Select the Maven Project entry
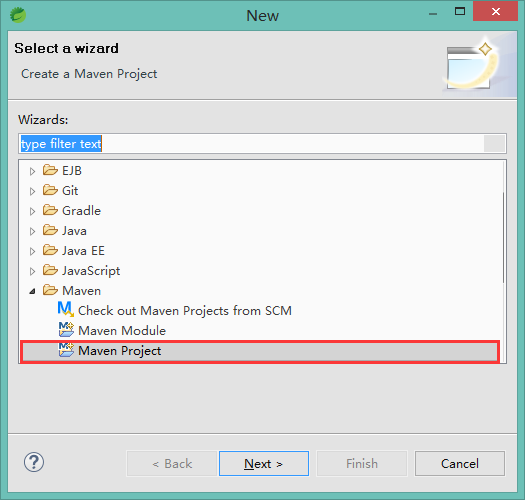The width and height of the screenshot is (525, 500). pyautogui.click(x=260, y=351)
